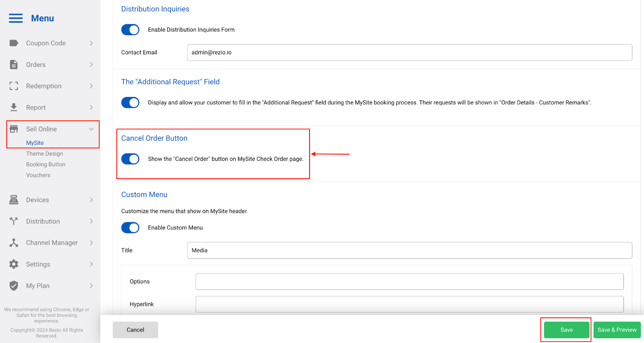Viewport: 644px width, 343px height.
Task: Click the green Save button
Action: click(567, 330)
